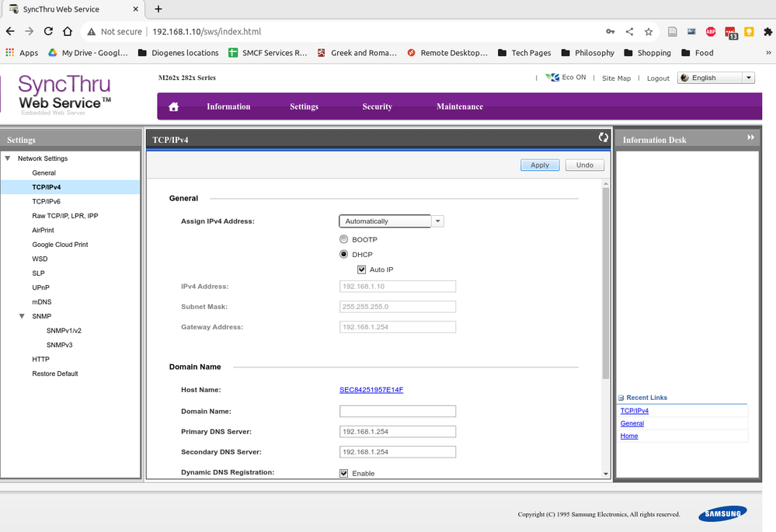Image resolution: width=776 pixels, height=532 pixels.
Task: Click the Domain Name input field
Action: 398,412
